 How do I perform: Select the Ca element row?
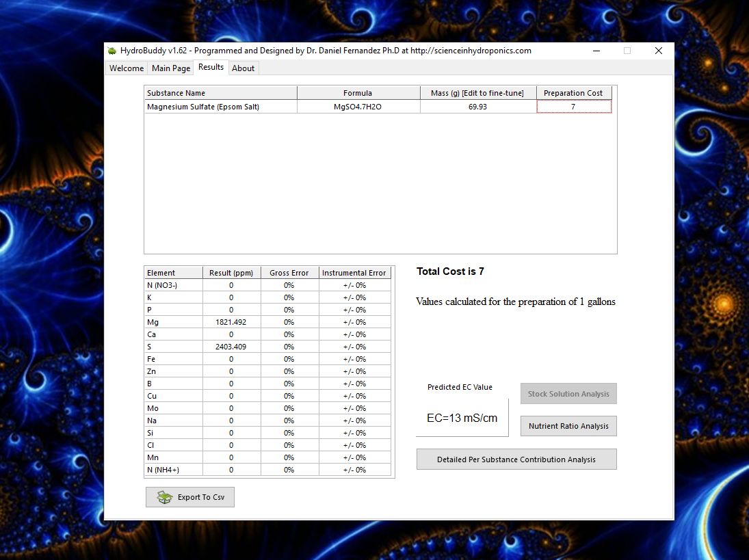(x=267, y=334)
